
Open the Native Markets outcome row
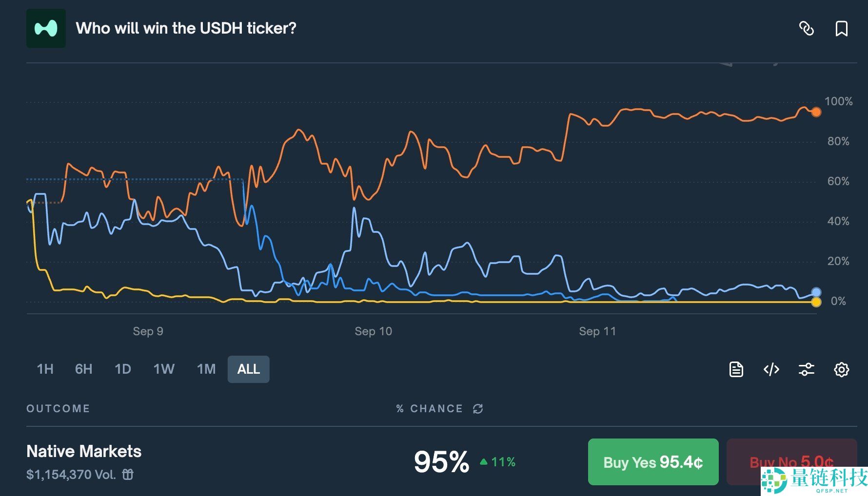coord(84,452)
